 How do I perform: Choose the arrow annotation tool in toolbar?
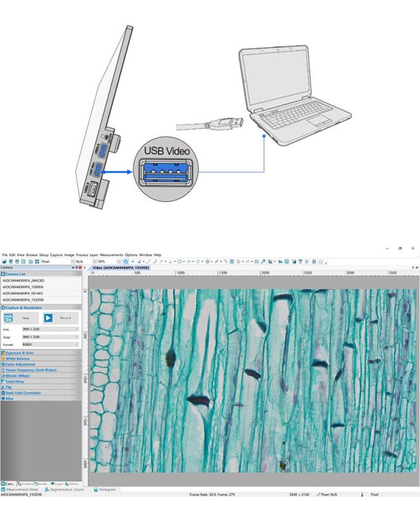[263, 262]
